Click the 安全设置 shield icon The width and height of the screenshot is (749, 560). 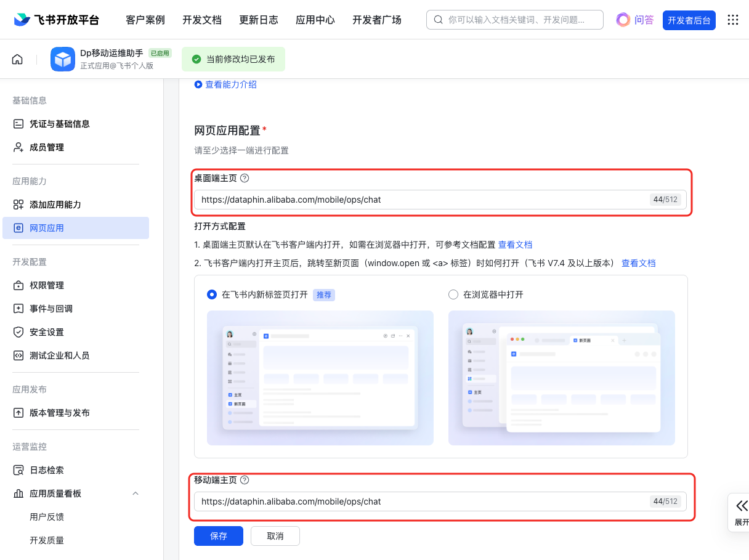tap(18, 332)
